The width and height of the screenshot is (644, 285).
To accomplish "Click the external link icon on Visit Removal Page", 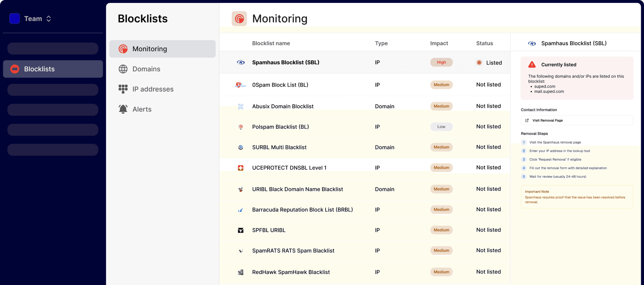I will [x=527, y=121].
